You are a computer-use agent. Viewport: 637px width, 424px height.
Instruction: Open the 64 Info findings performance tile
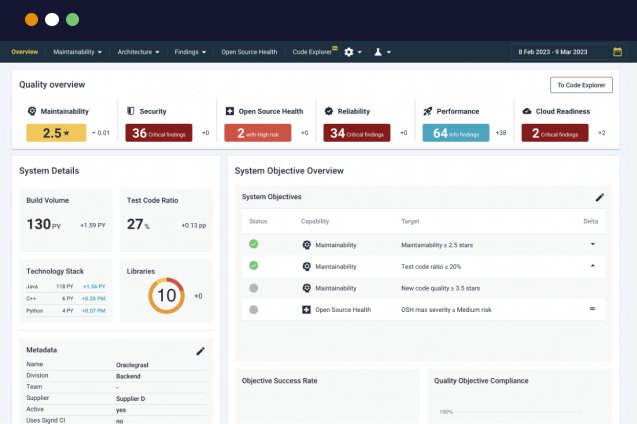point(456,133)
